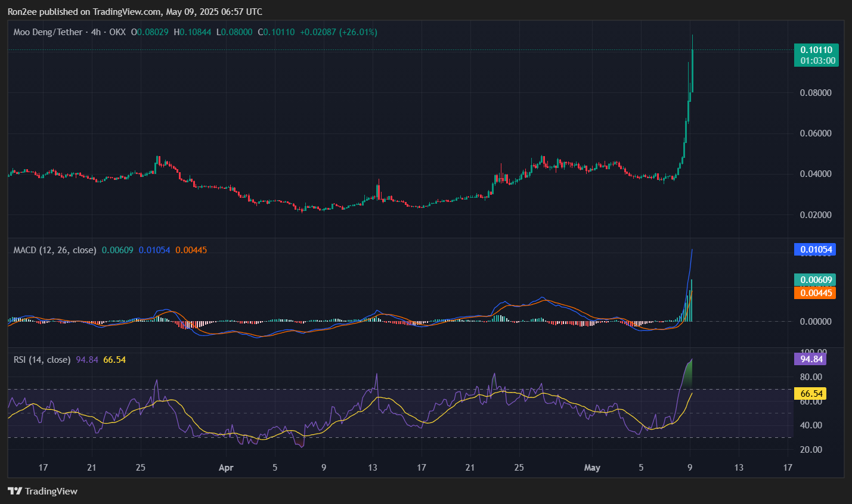Click the Apr label on time axis
This screenshot has height=504, width=852.
226,468
